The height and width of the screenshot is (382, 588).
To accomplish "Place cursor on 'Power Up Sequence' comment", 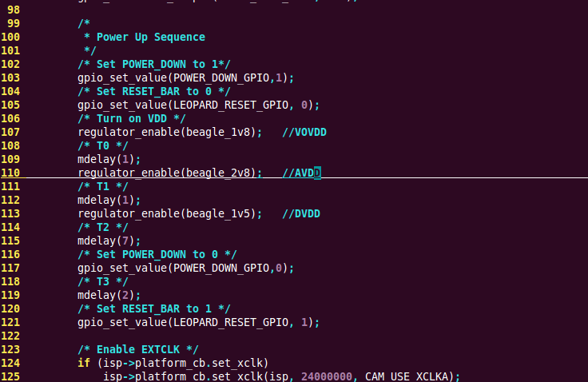I will coord(151,37).
